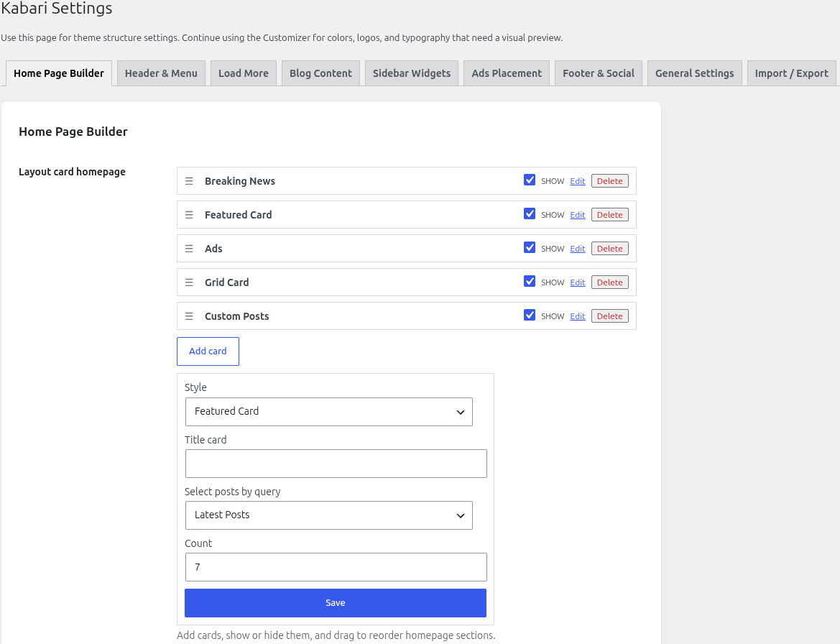Click the Layout card homepage label
The width and height of the screenshot is (840, 644).
pyautogui.click(x=73, y=172)
